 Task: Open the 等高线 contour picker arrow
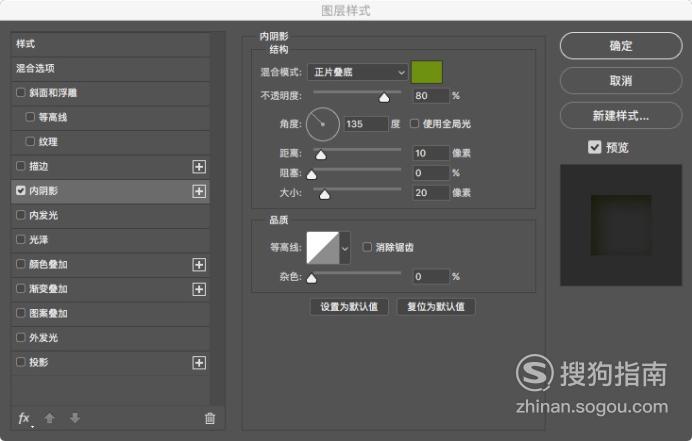[345, 248]
